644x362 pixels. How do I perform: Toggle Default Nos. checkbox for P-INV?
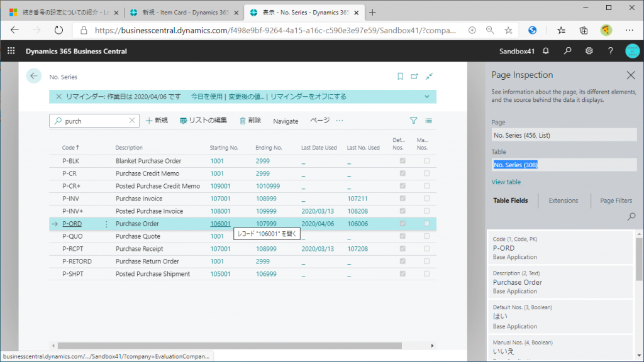(x=402, y=199)
